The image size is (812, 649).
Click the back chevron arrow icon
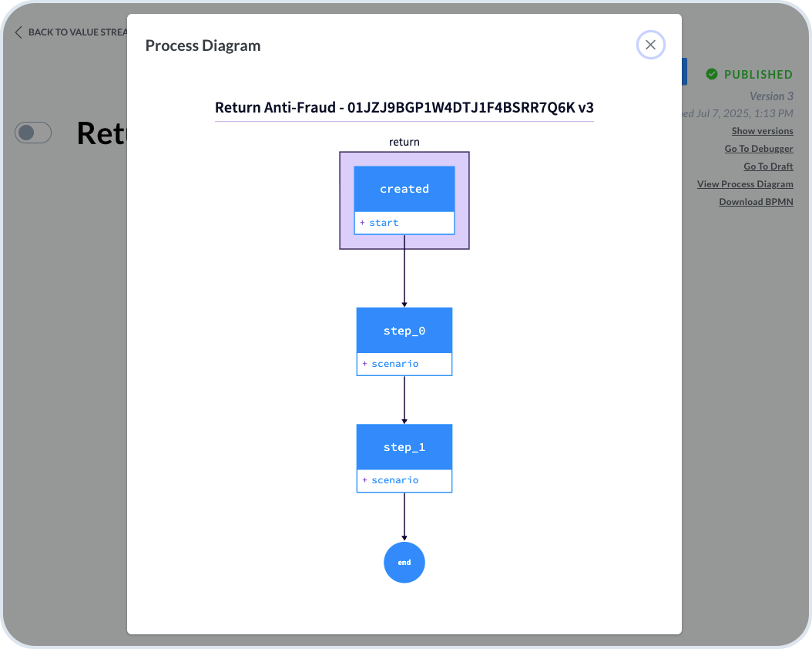pos(19,32)
